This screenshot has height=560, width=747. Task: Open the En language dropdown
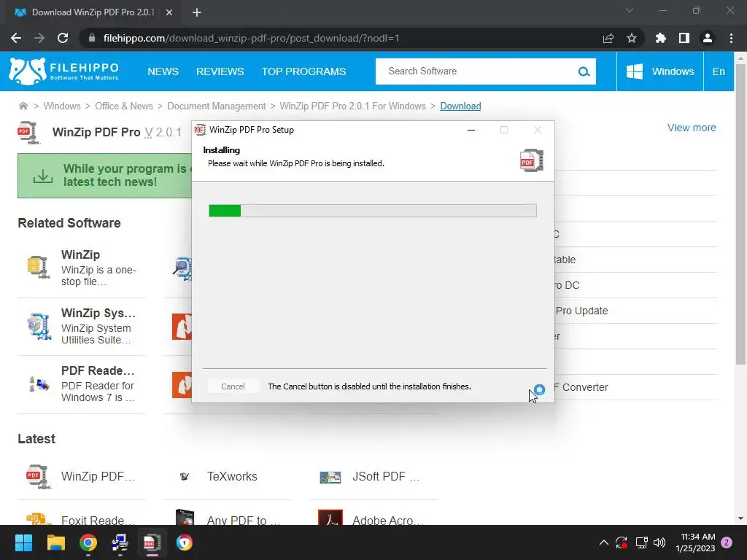click(719, 71)
